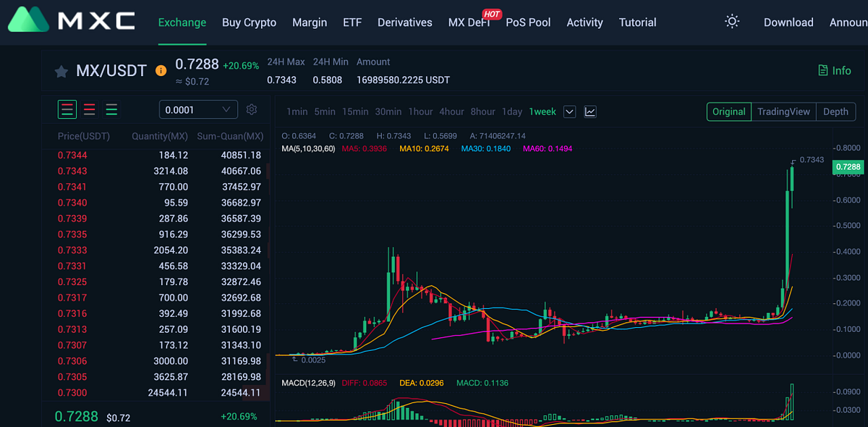The height and width of the screenshot is (427, 868).
Task: Select the 1min chart interval
Action: [x=297, y=111]
